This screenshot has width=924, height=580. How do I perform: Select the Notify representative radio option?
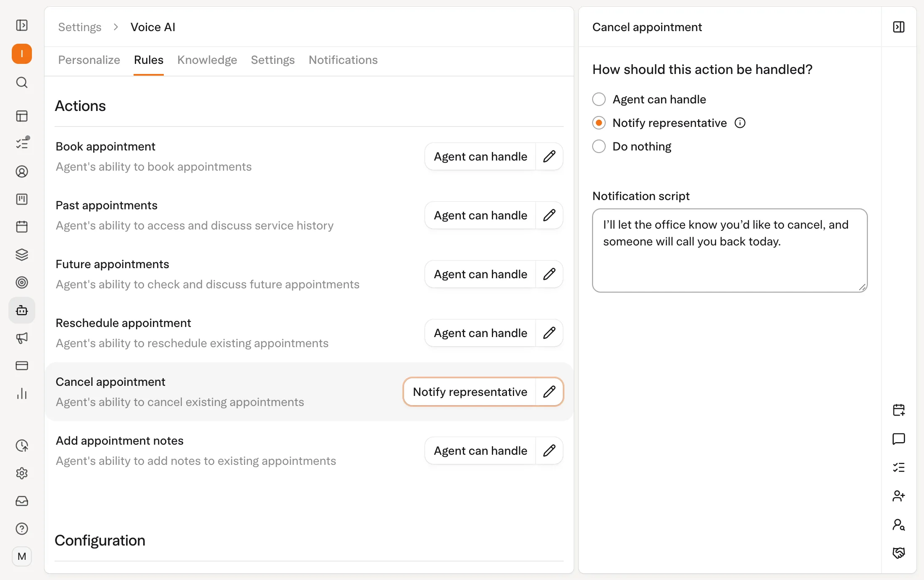pyautogui.click(x=599, y=123)
